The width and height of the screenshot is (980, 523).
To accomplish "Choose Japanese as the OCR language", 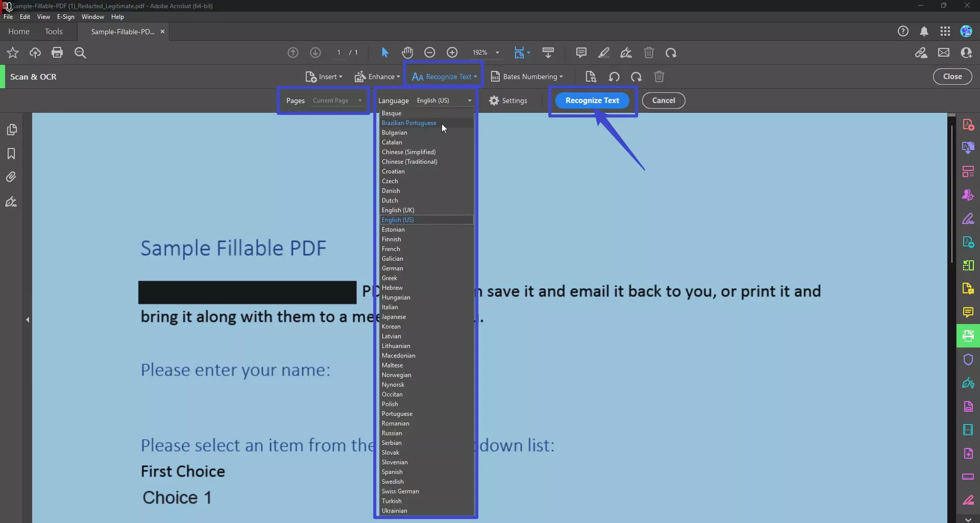I will 394,316.
